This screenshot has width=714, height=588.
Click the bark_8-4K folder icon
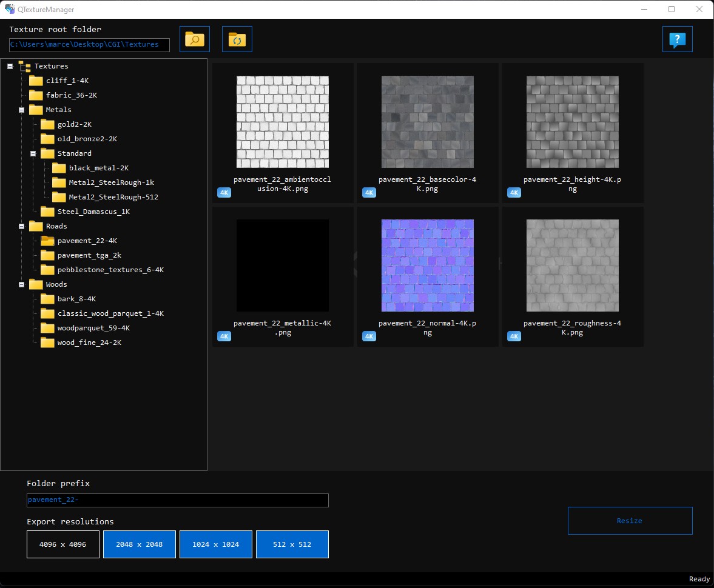tap(47, 299)
